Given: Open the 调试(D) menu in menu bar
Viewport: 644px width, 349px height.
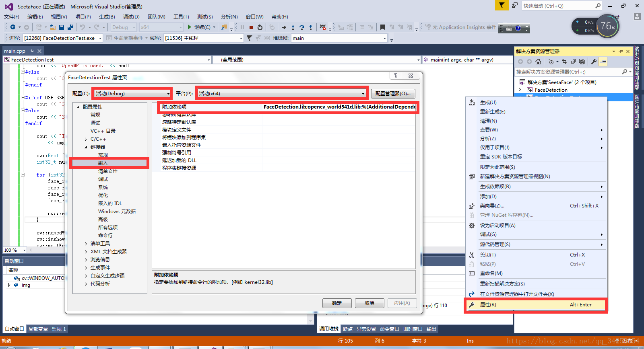Looking at the screenshot, I should pos(131,16).
